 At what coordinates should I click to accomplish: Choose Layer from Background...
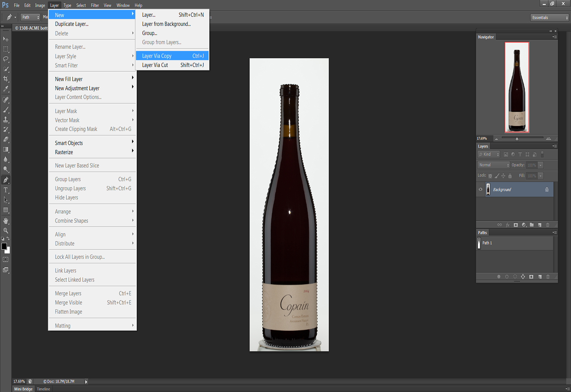click(x=172, y=24)
